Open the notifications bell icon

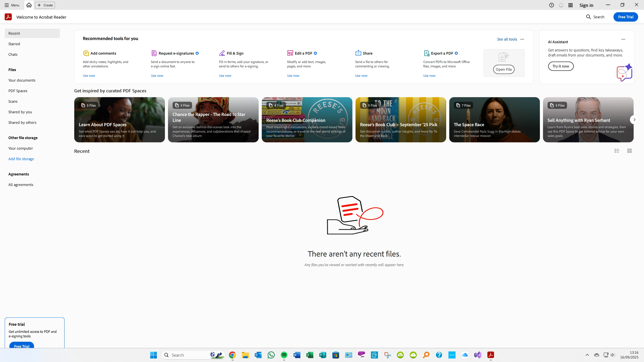coord(561,5)
